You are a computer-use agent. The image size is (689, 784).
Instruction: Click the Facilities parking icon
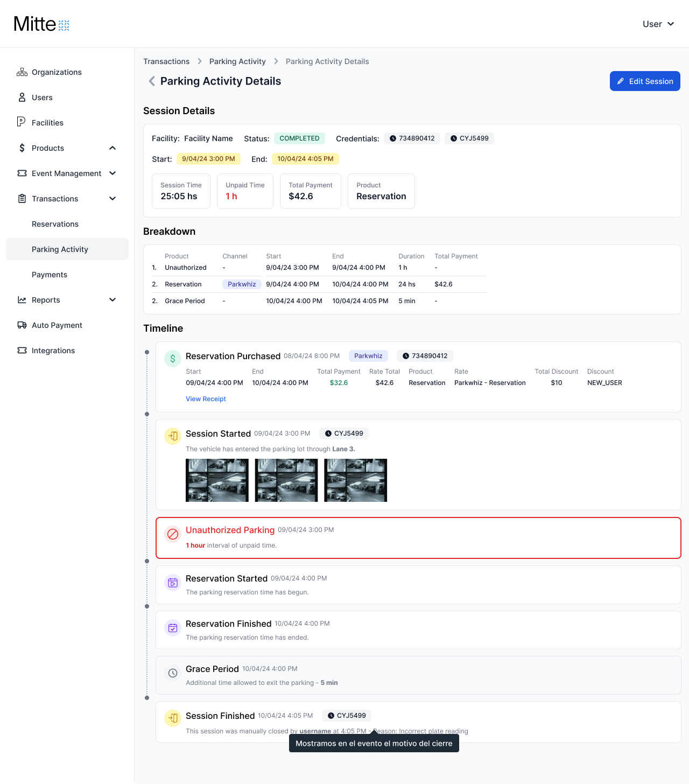coord(22,122)
